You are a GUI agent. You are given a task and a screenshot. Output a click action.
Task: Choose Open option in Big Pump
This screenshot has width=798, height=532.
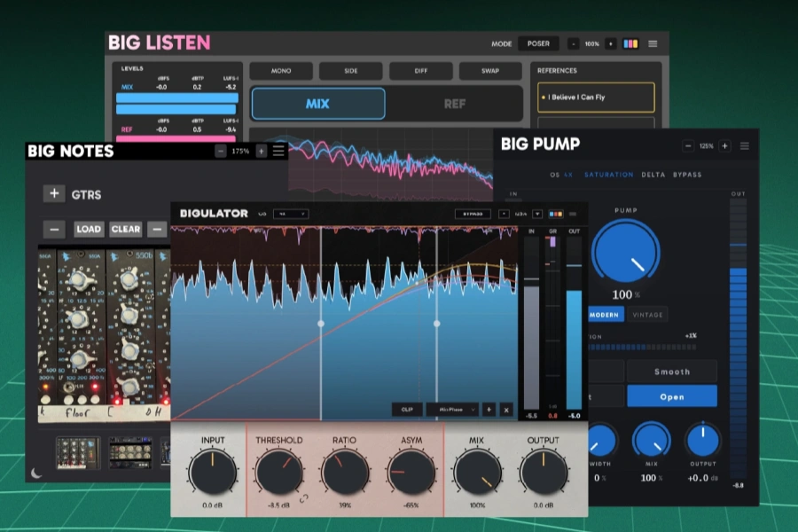point(672,396)
